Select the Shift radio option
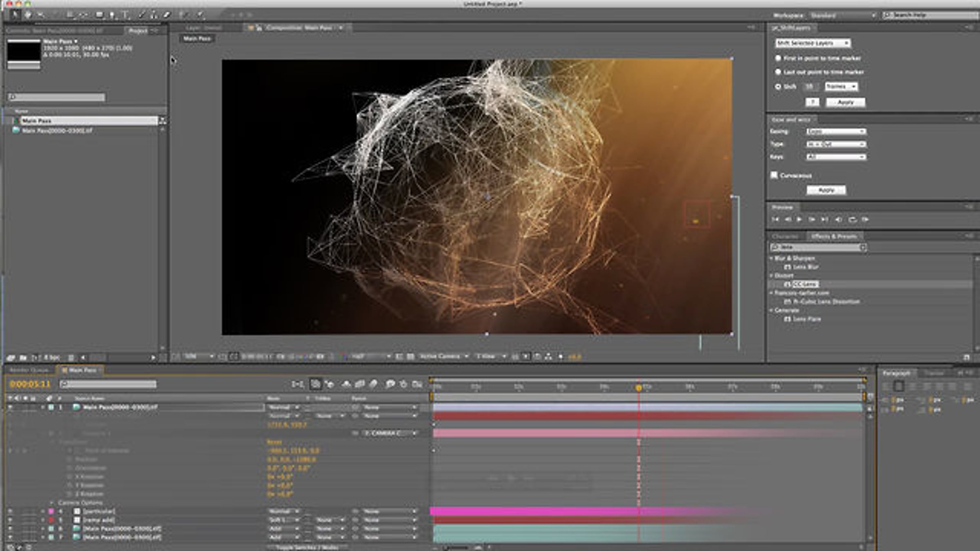Image resolution: width=980 pixels, height=551 pixels. [778, 87]
